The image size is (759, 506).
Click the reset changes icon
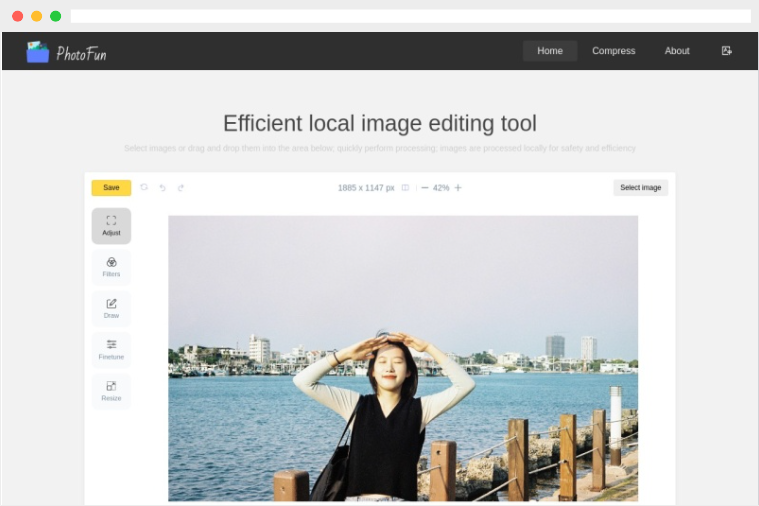(144, 187)
